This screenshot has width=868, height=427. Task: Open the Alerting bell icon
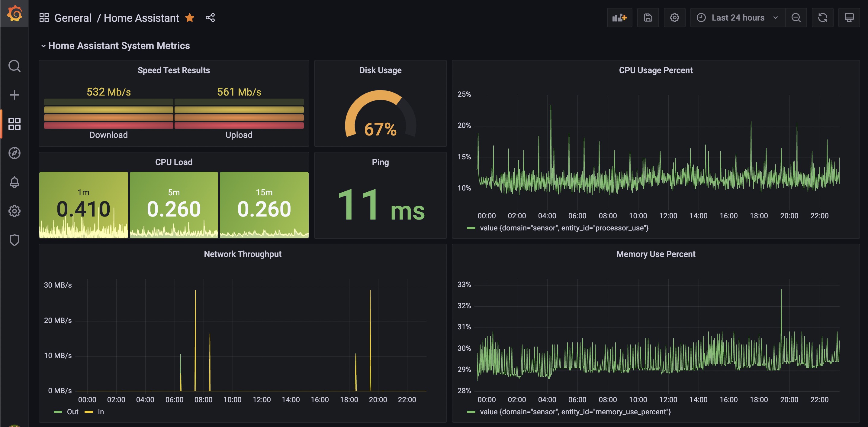(x=14, y=182)
